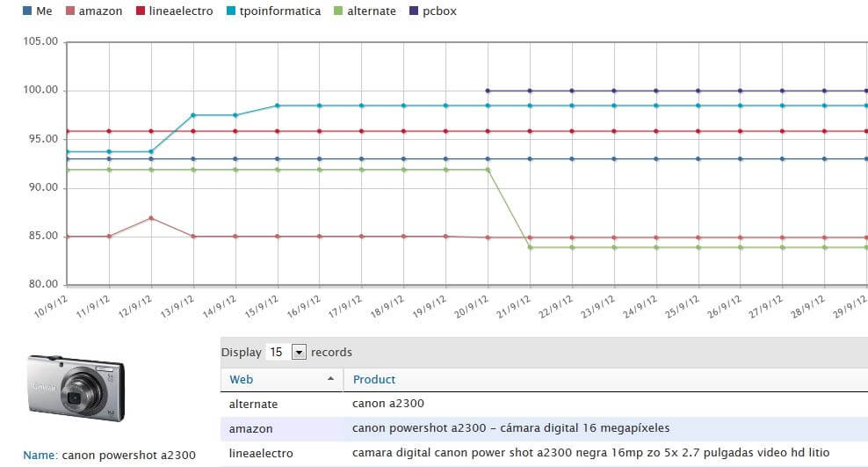Screen dimensions: 868x467
Task: Select the alternate row in table
Action: click(544, 404)
